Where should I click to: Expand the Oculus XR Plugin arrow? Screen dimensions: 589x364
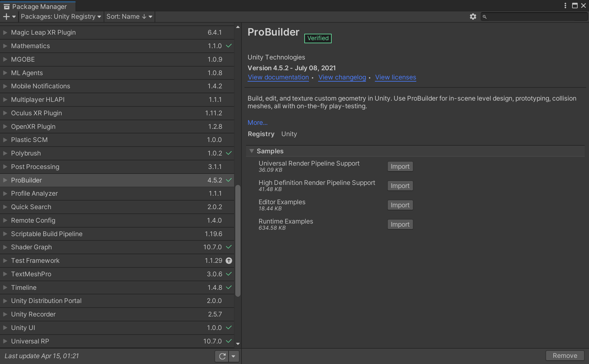tap(5, 113)
